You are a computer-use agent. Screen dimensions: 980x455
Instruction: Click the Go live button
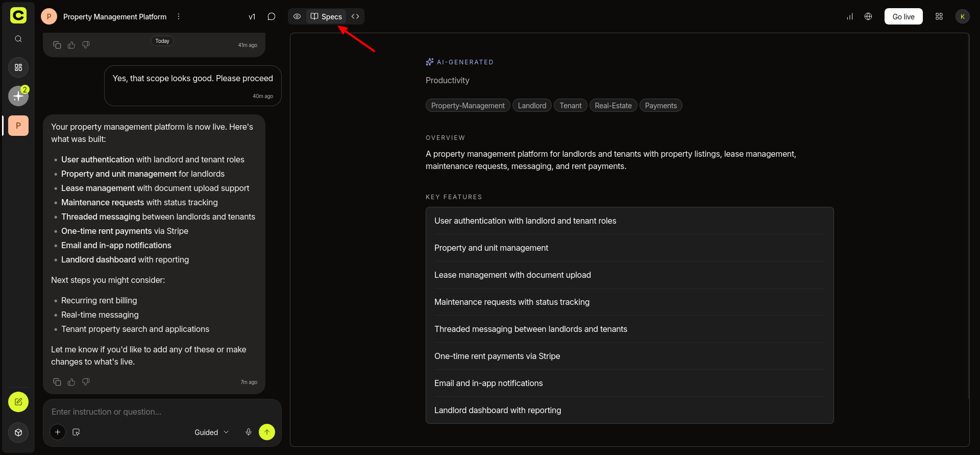click(903, 16)
